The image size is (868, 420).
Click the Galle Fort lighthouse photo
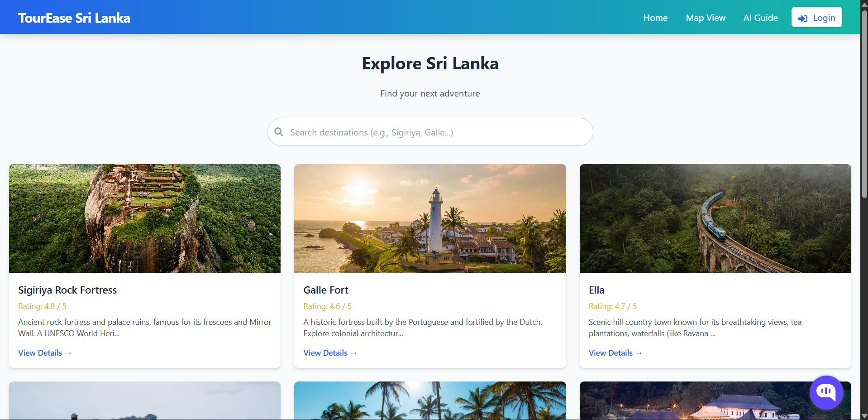(429, 218)
